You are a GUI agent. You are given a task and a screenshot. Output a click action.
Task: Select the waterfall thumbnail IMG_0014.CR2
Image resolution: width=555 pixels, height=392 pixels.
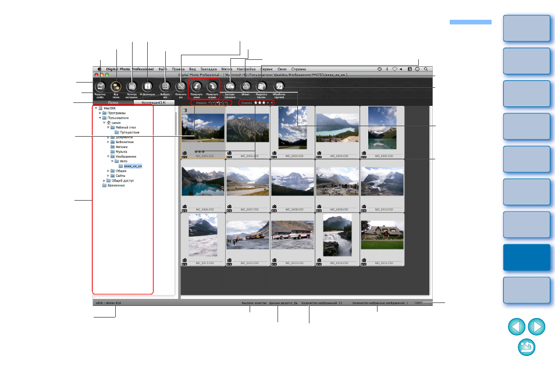pyautogui.click(x=337, y=239)
